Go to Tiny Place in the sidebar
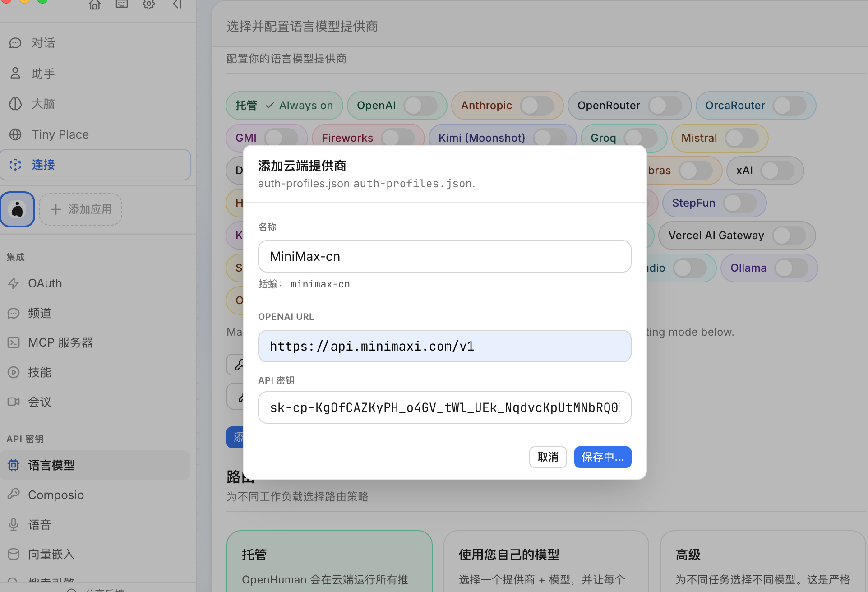 (x=96, y=134)
